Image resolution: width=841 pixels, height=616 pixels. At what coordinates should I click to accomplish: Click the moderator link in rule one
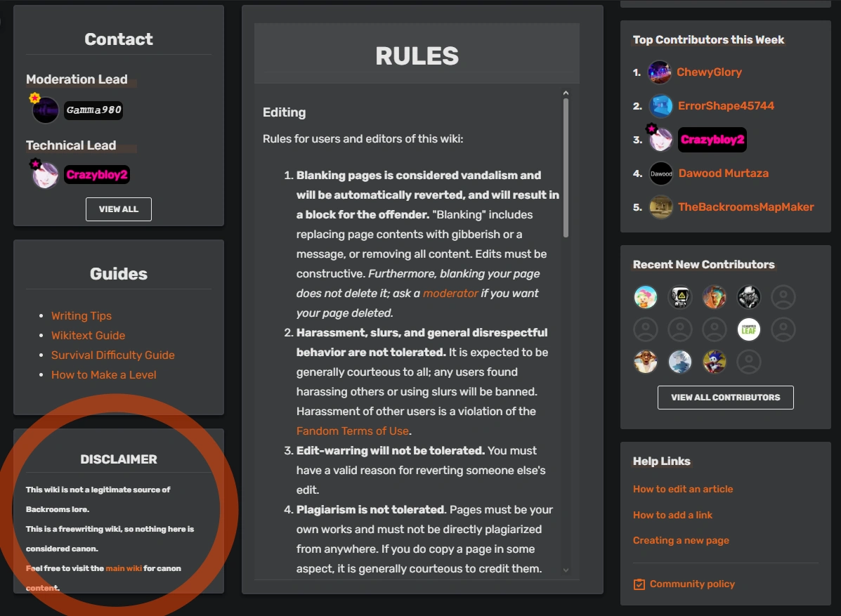tap(450, 293)
